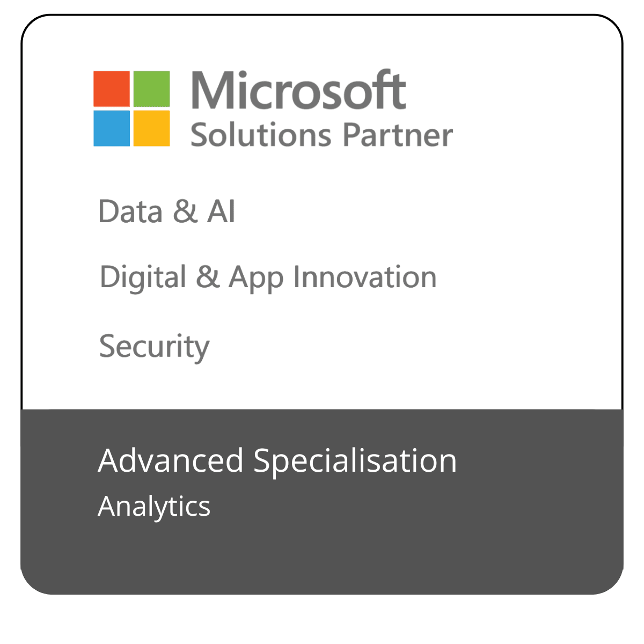Click the blue square of Microsoft logo
This screenshot has width=644, height=644.
point(112,128)
